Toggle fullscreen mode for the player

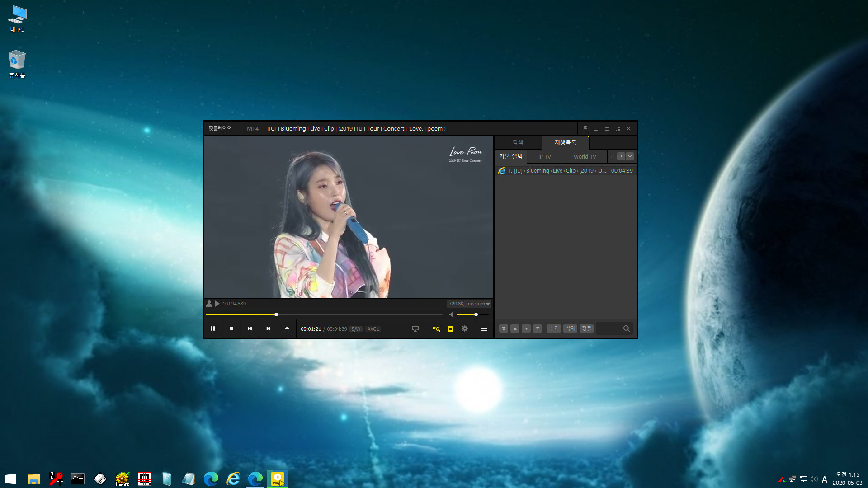point(618,128)
